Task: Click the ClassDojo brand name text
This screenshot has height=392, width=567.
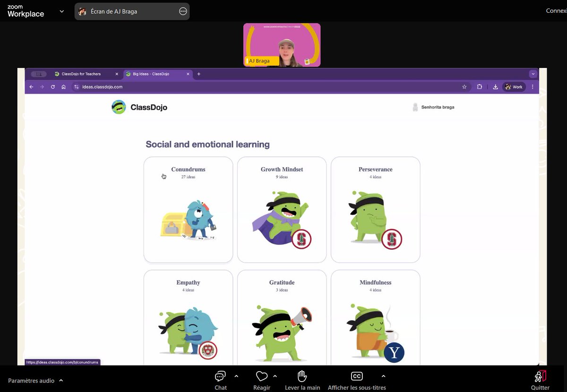Action: (149, 107)
